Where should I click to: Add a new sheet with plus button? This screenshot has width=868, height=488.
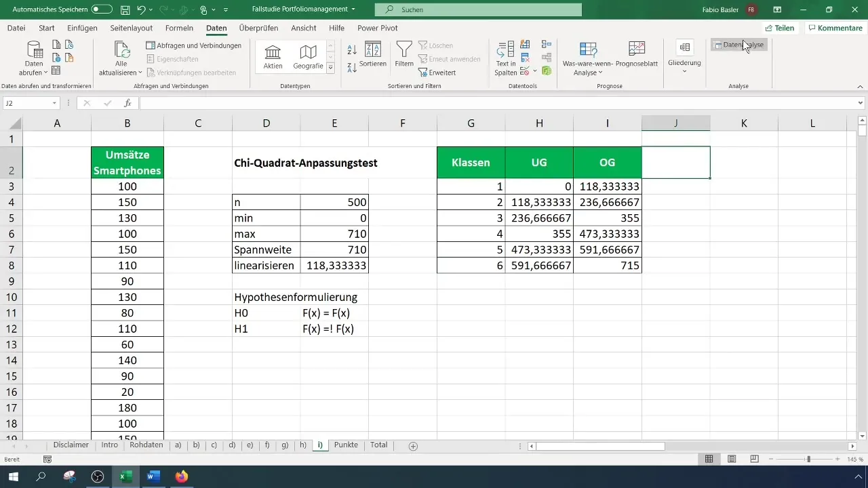tap(413, 446)
